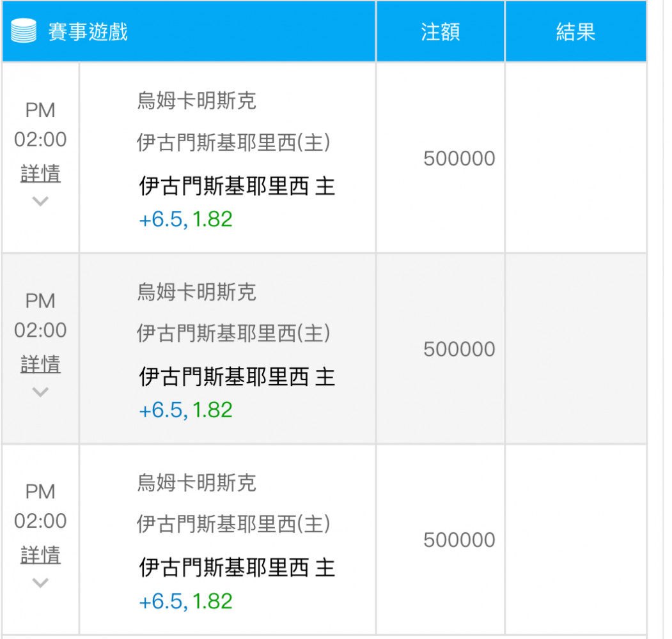Screen dimensions: 672x639
Task: Select 伊古門斯基耶里西(主) team in second row
Action: [233, 333]
